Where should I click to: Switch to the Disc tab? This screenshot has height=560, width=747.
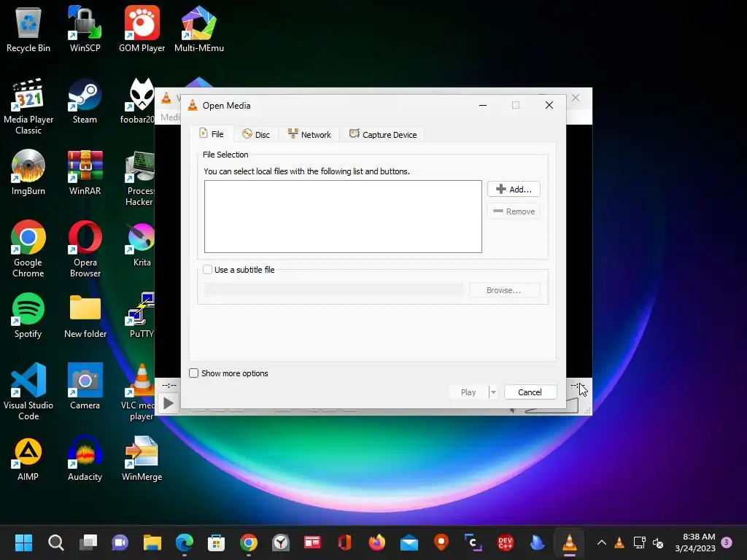[256, 134]
